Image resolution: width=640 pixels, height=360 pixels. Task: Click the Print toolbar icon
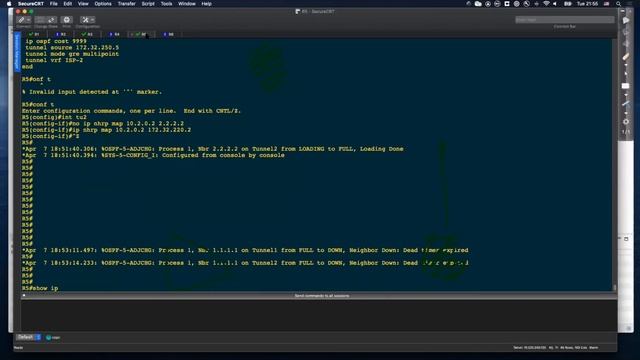[x=67, y=20]
